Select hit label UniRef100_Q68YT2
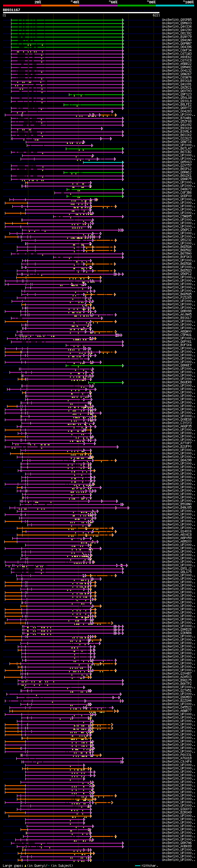197x868 pixels. click(x=177, y=108)
